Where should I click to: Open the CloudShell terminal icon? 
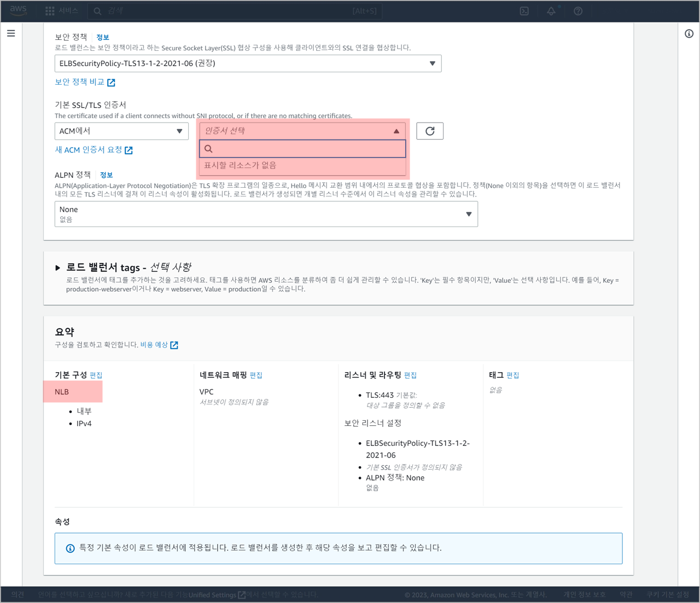(524, 11)
